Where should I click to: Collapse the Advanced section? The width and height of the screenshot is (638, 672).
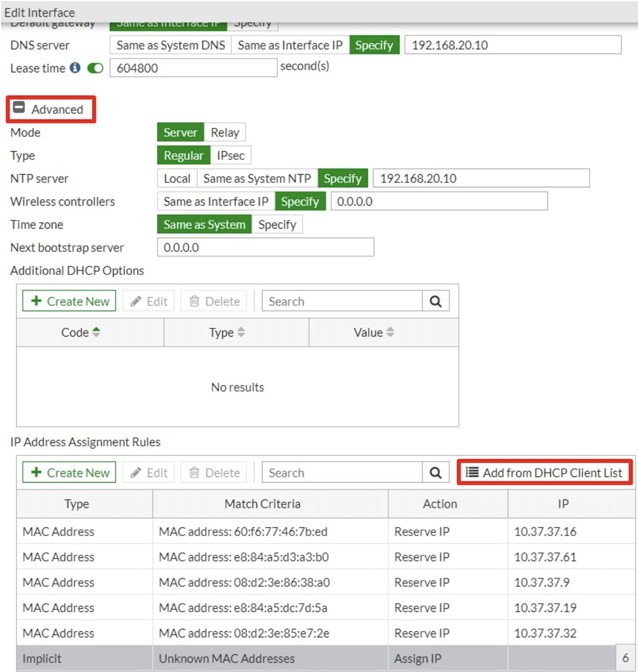(x=19, y=108)
